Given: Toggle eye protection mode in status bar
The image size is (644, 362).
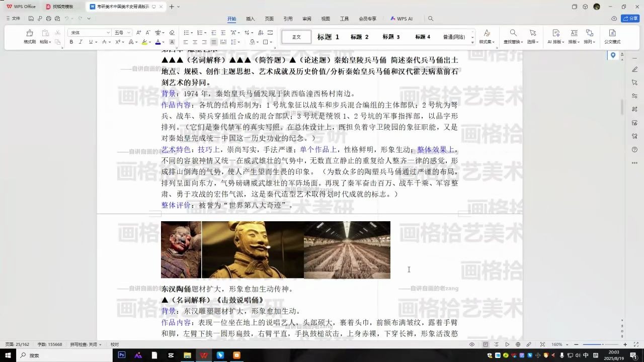Looking at the screenshot, I should coord(472,344).
